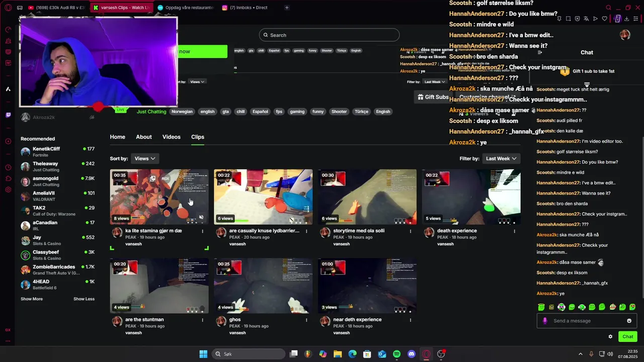Click the browser heart bookmark icon
This screenshot has width=644, height=362.
pos(604,19)
